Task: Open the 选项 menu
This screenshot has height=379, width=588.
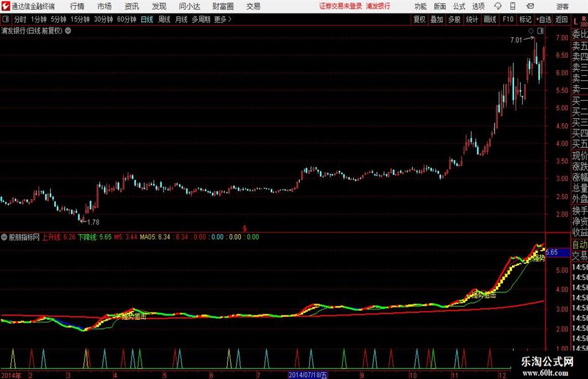Action: 478,6
